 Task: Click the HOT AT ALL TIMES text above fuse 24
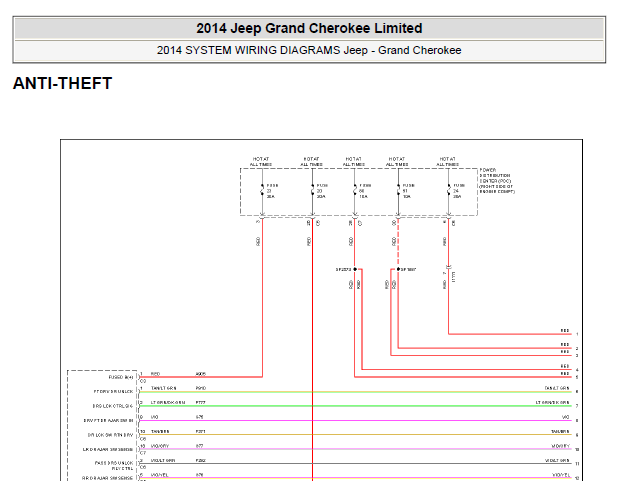click(447, 162)
